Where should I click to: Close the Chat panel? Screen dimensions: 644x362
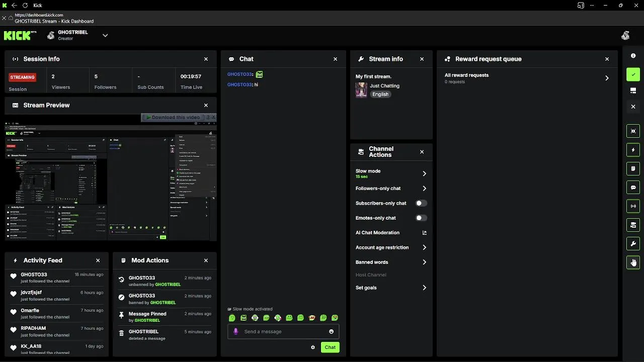point(336,59)
